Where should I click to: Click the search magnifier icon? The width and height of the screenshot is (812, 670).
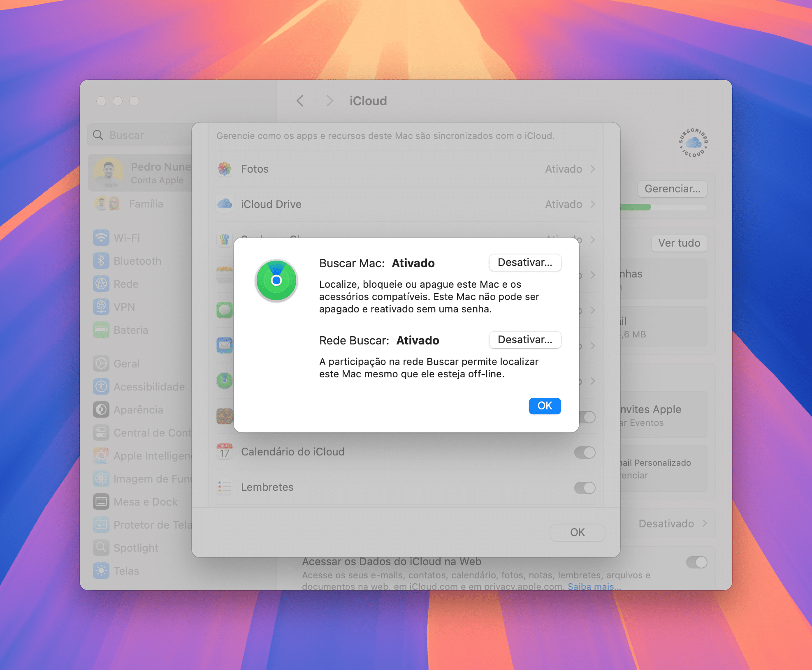(x=98, y=135)
